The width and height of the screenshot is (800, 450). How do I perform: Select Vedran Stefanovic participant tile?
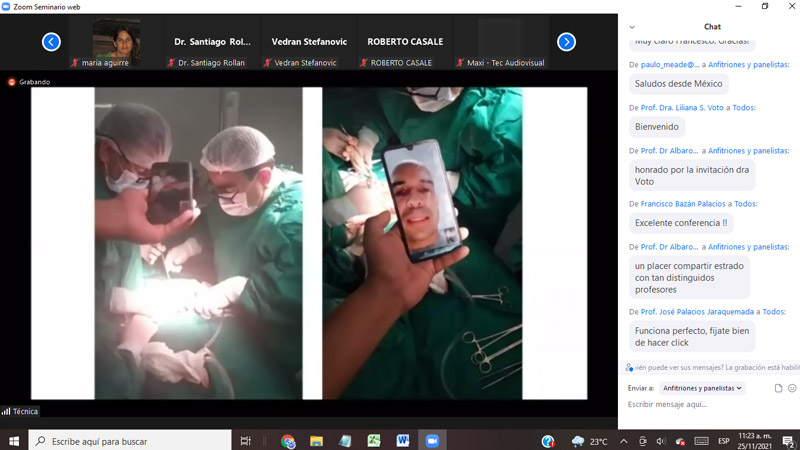pyautogui.click(x=309, y=42)
